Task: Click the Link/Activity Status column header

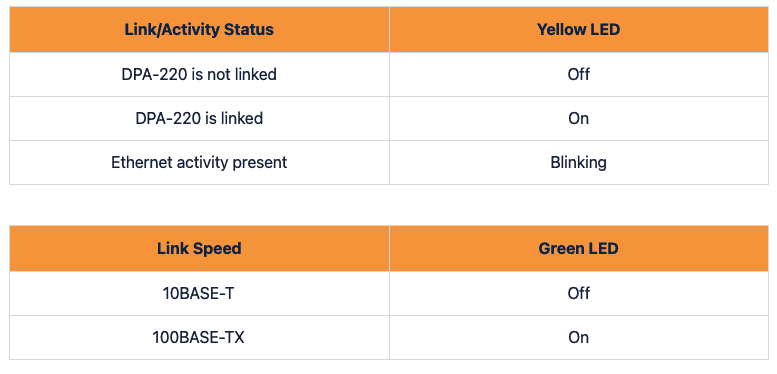Action: [199, 29]
